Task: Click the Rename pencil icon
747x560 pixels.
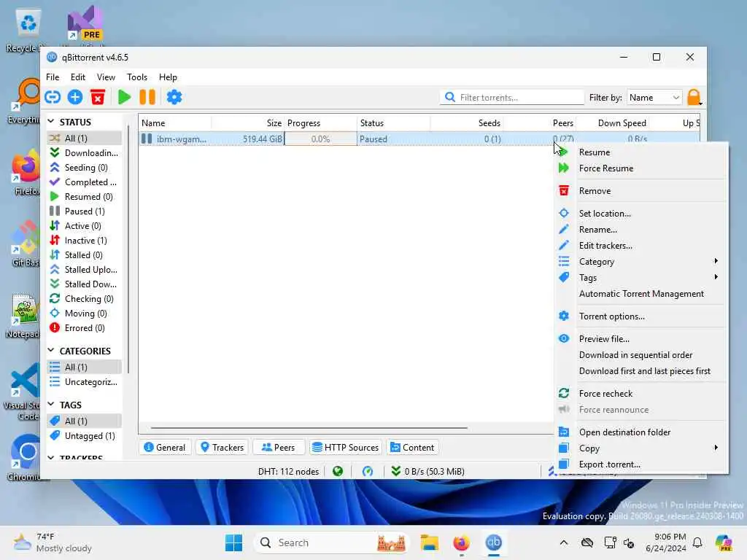Action: pyautogui.click(x=564, y=229)
